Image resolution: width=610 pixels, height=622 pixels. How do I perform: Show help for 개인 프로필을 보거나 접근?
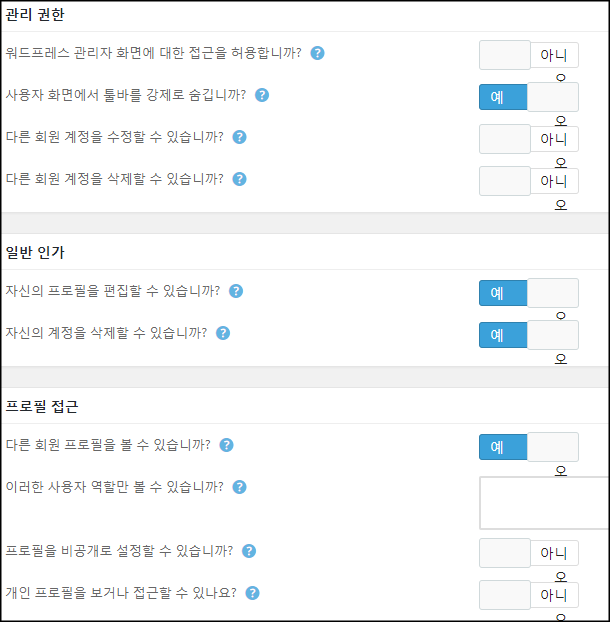pos(252,593)
